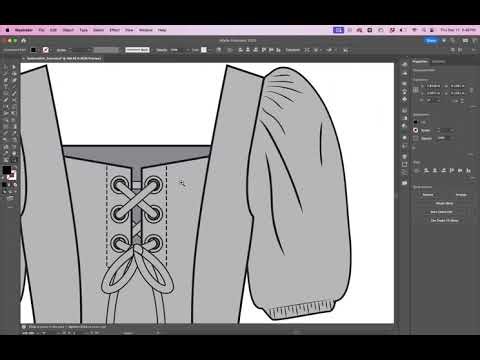480x360 pixels.
Task: Open the Window menu
Action: click(146, 30)
